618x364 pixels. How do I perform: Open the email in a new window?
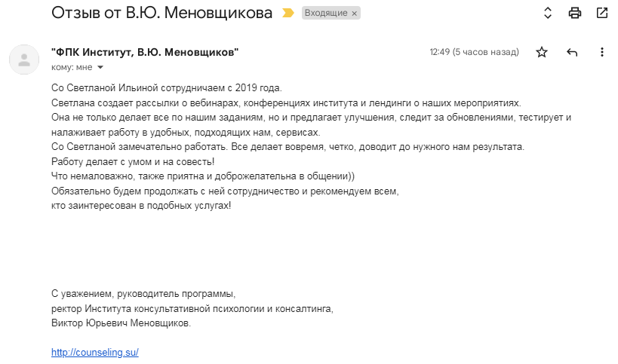(x=602, y=13)
